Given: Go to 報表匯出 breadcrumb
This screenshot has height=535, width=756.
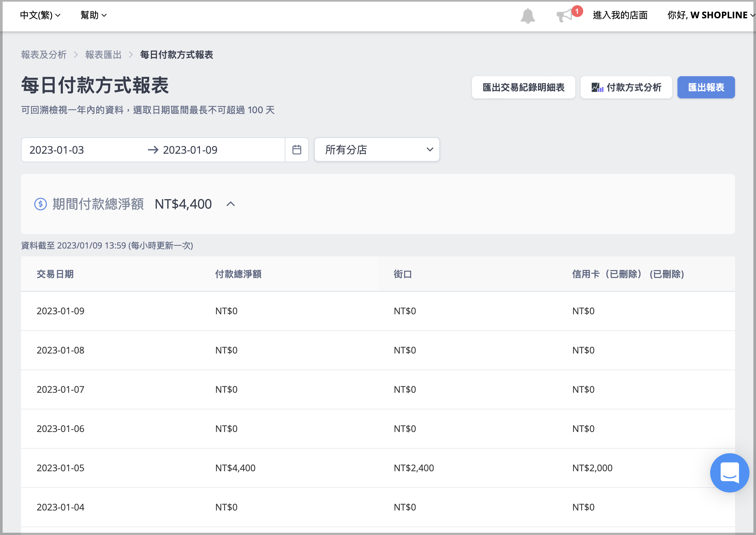Looking at the screenshot, I should coord(103,55).
